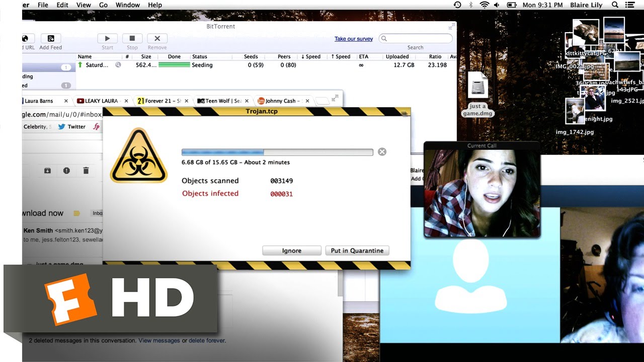Click the Delete trash icon in Gmail toolbar
This screenshot has width=644, height=362.
[x=86, y=171]
